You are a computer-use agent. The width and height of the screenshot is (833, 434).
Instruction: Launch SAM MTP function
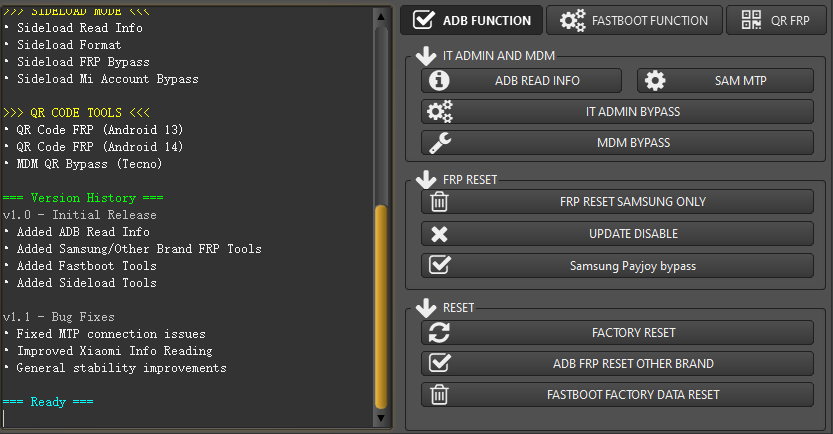pyautogui.click(x=725, y=80)
